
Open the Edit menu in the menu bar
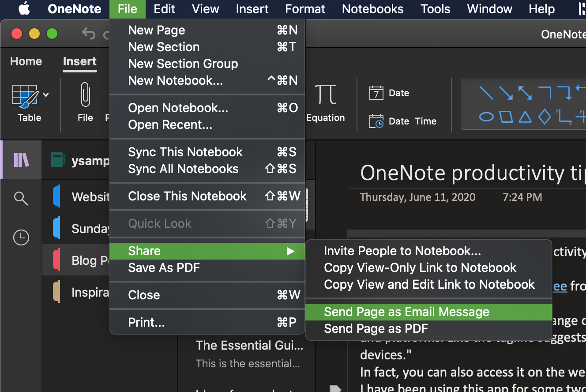[165, 9]
